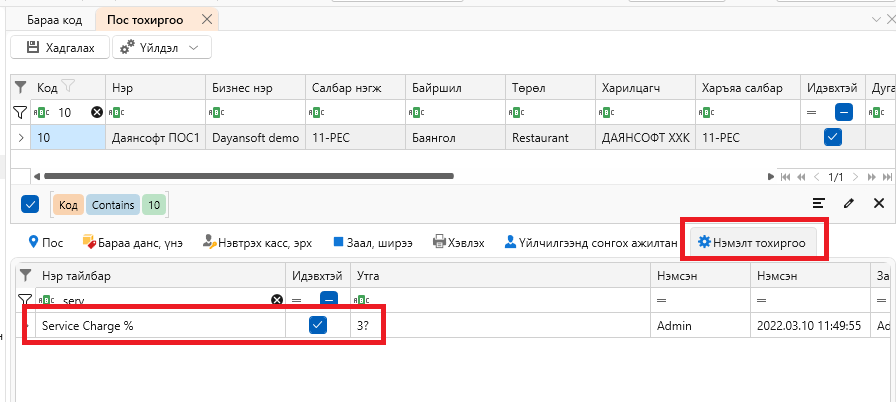The image size is (896, 402).
Task: Disable the active filter checkbox beside Код Contains 10
Action: 30,204
